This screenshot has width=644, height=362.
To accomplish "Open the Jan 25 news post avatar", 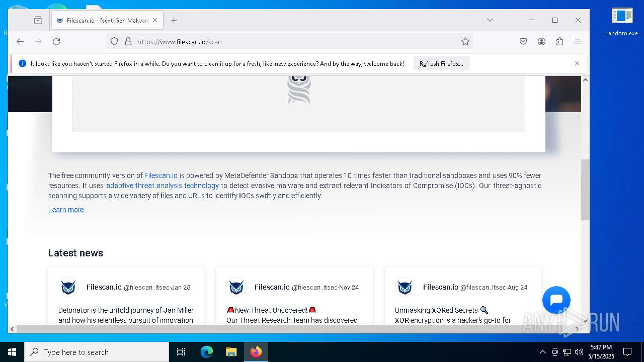I will pyautogui.click(x=68, y=288).
